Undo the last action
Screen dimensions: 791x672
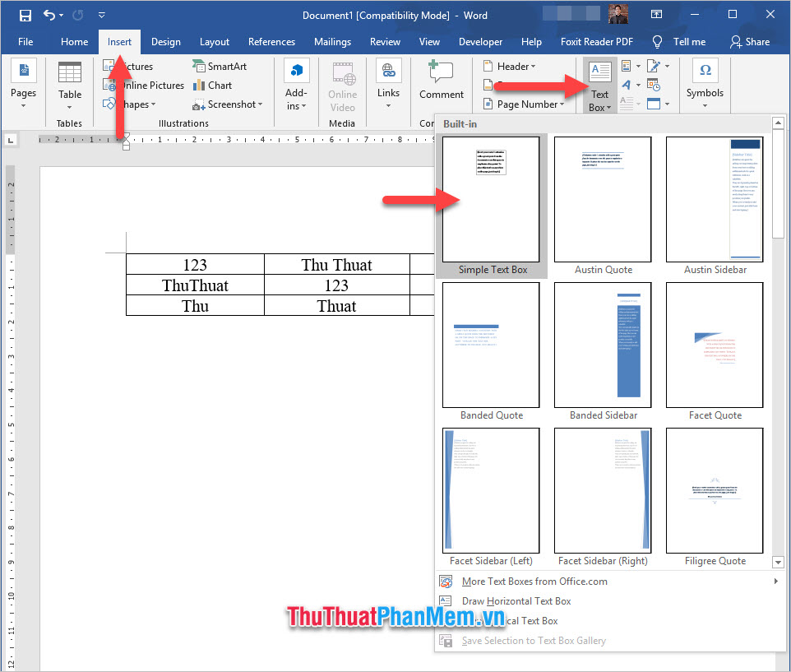click(x=49, y=15)
